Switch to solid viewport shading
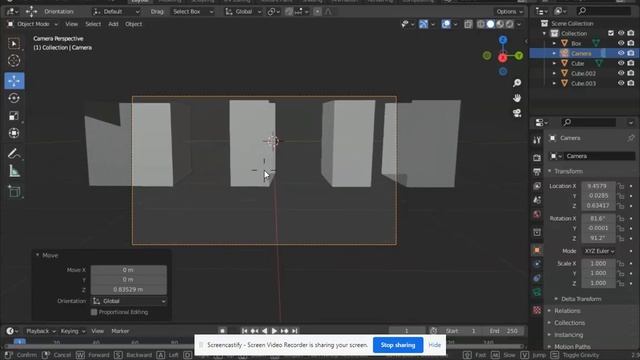 490,24
